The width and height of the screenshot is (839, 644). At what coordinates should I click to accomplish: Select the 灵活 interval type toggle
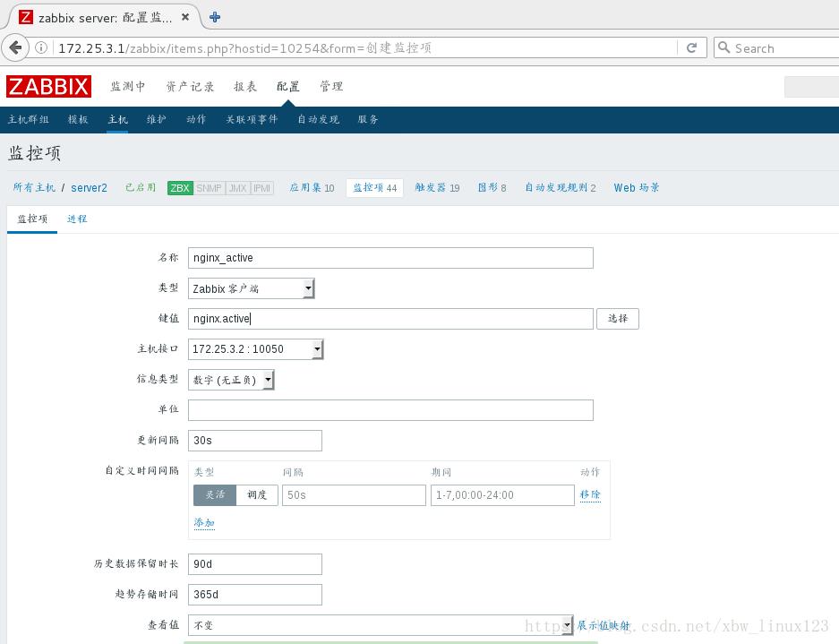pyautogui.click(x=215, y=495)
